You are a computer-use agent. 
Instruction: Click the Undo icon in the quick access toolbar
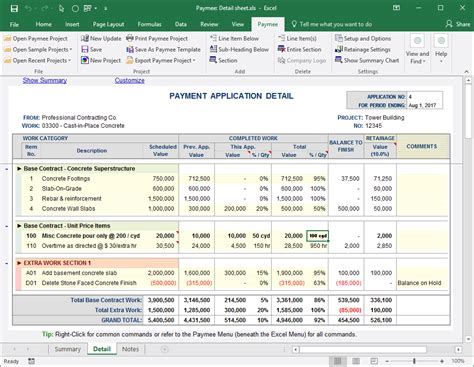coord(28,8)
